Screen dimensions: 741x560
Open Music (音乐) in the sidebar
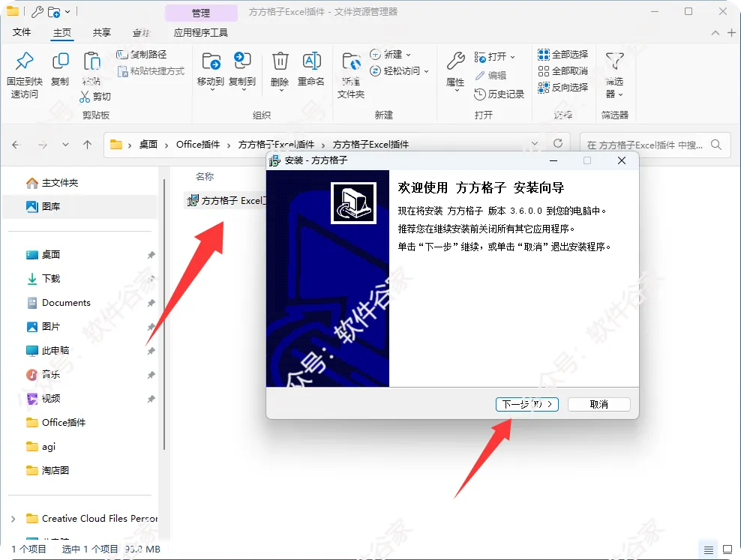coord(43,374)
